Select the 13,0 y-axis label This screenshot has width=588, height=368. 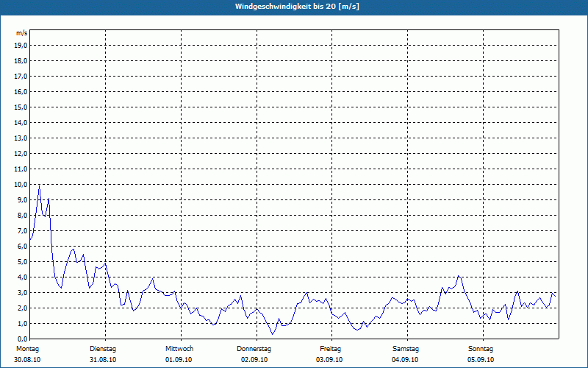pos(21,138)
